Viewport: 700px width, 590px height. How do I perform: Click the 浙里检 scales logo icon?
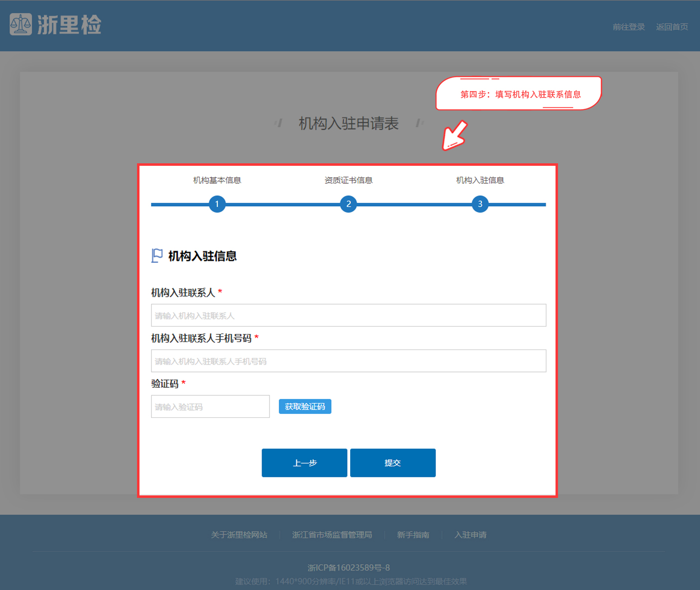coord(21,24)
